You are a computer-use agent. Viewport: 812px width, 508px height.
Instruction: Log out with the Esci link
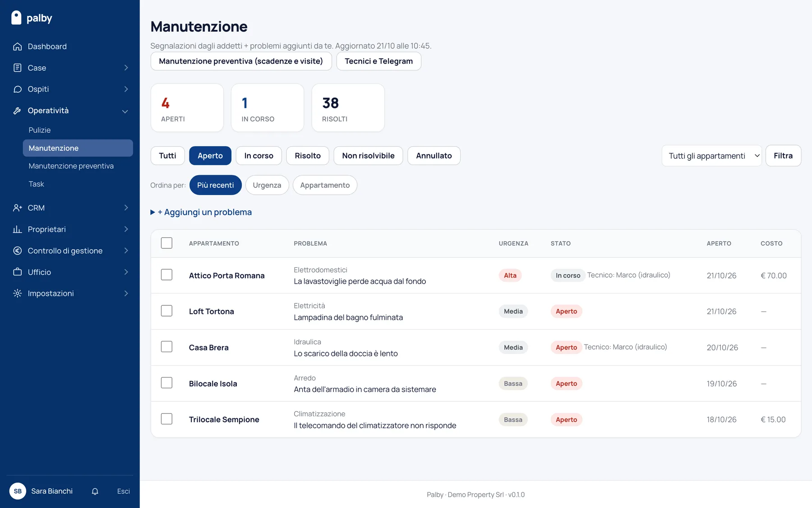click(x=123, y=491)
